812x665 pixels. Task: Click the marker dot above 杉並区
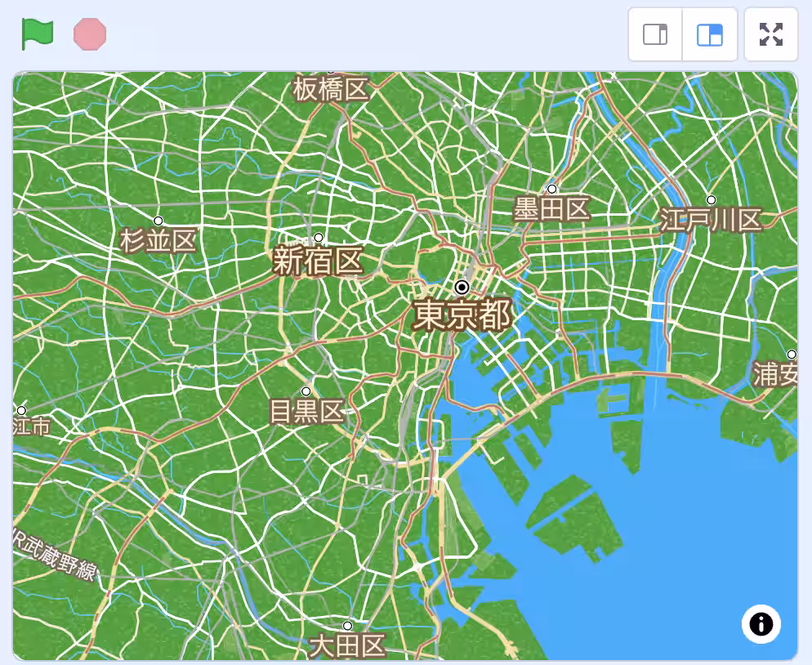click(x=158, y=221)
